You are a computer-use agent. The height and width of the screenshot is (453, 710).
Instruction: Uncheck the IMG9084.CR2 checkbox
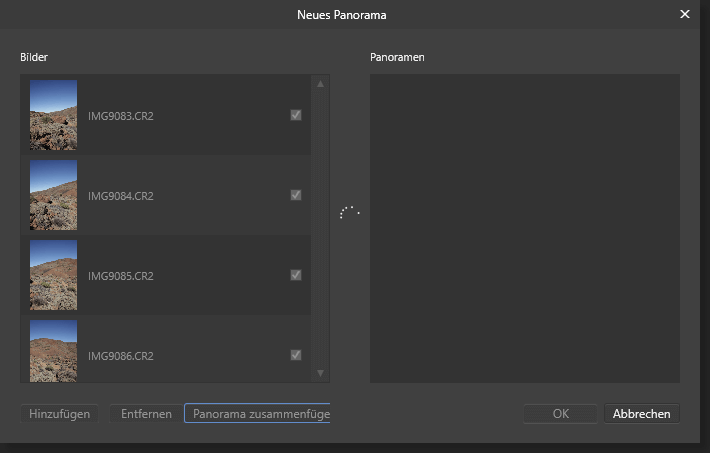(296, 195)
